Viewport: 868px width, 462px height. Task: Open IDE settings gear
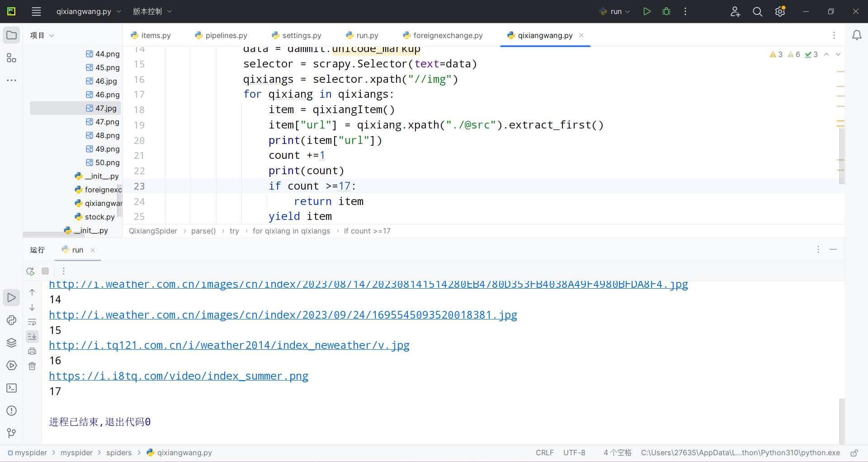pyautogui.click(x=780, y=11)
